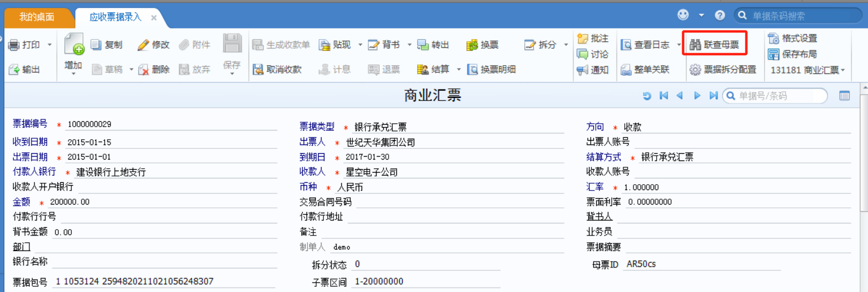Click the Delete (删除) button
868x292 pixels.
click(x=154, y=70)
